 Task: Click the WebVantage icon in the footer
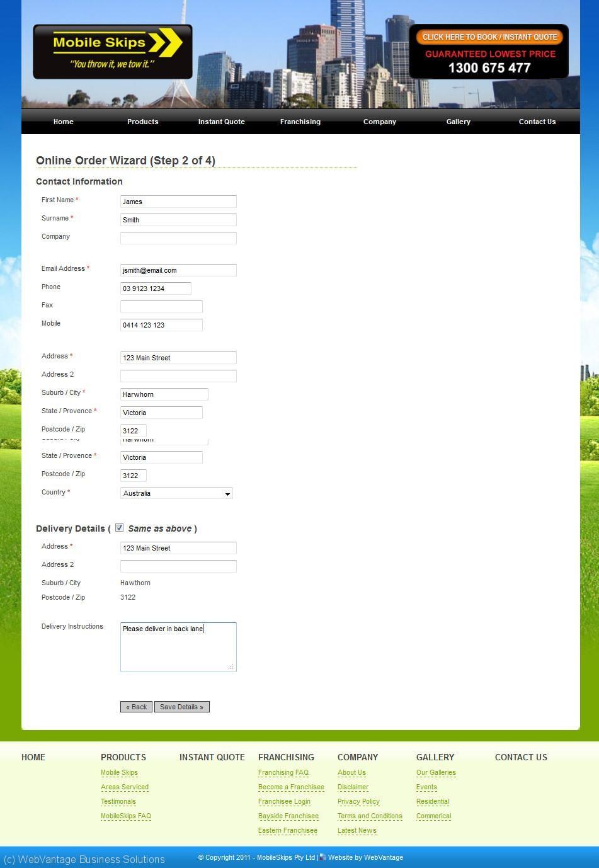click(322, 857)
